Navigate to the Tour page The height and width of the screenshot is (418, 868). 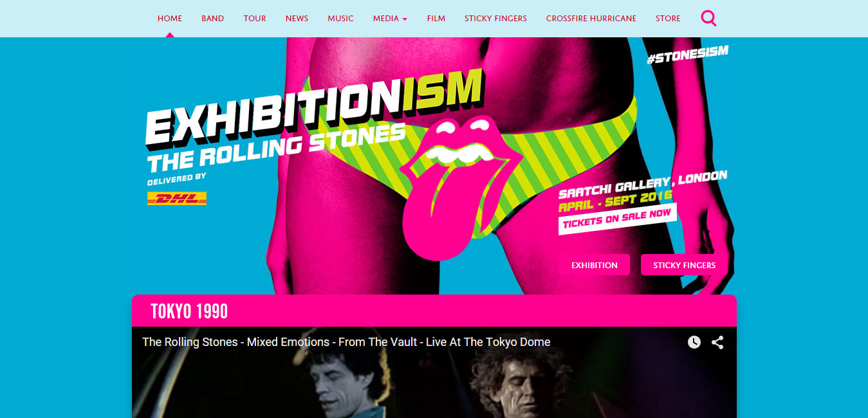point(255,18)
